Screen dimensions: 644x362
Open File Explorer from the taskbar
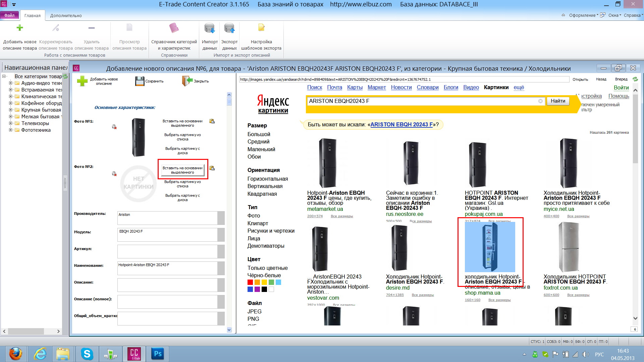[63, 354]
